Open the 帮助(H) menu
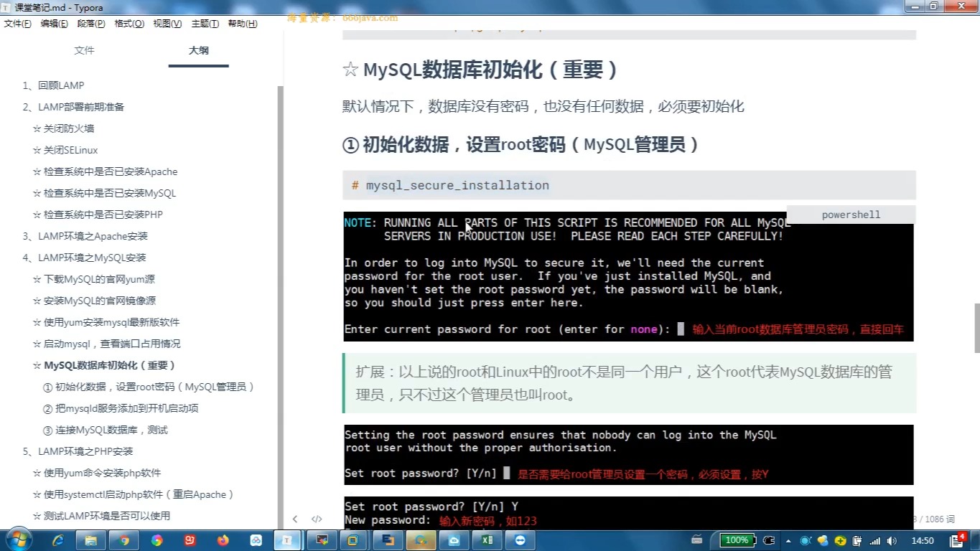 click(242, 24)
